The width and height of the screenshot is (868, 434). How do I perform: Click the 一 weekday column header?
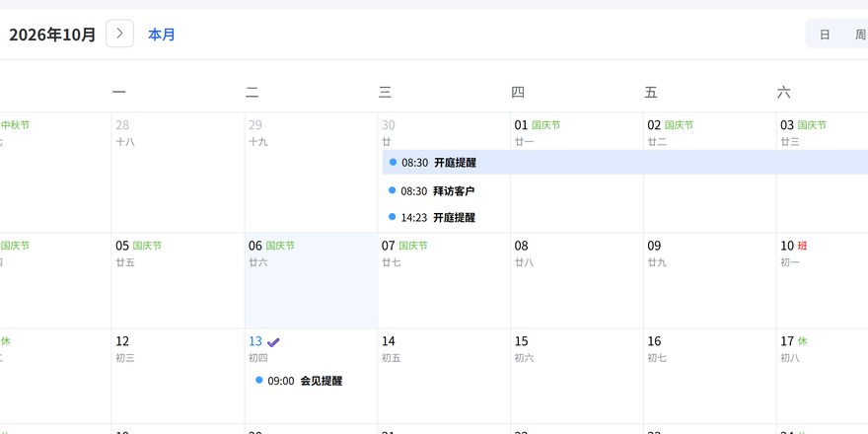tap(119, 92)
